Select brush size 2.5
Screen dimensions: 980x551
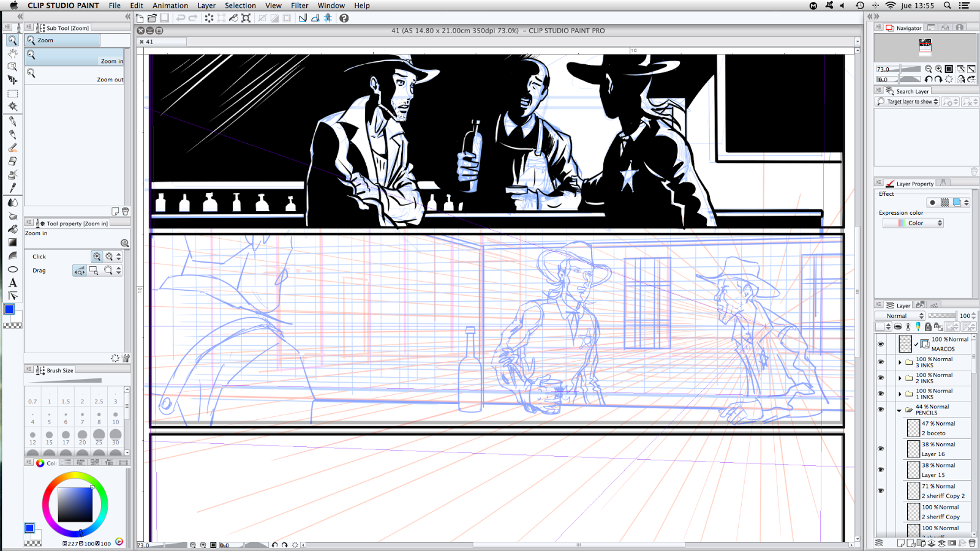click(x=99, y=398)
